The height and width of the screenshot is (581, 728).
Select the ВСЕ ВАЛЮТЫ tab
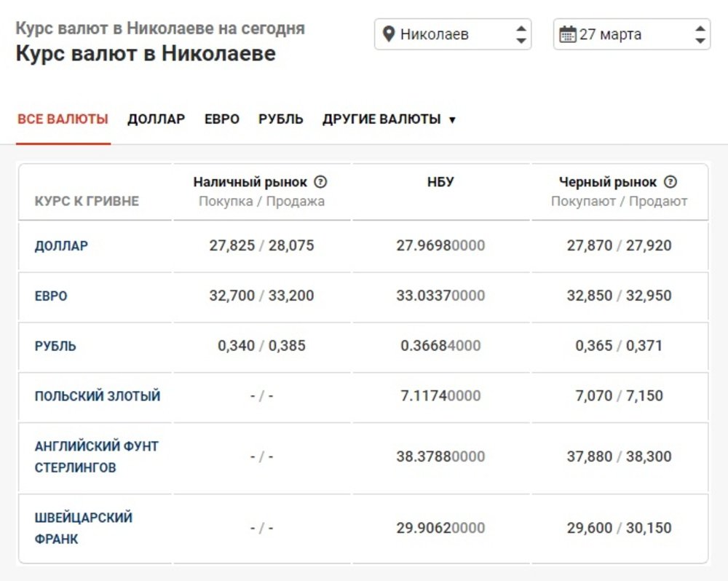63,119
